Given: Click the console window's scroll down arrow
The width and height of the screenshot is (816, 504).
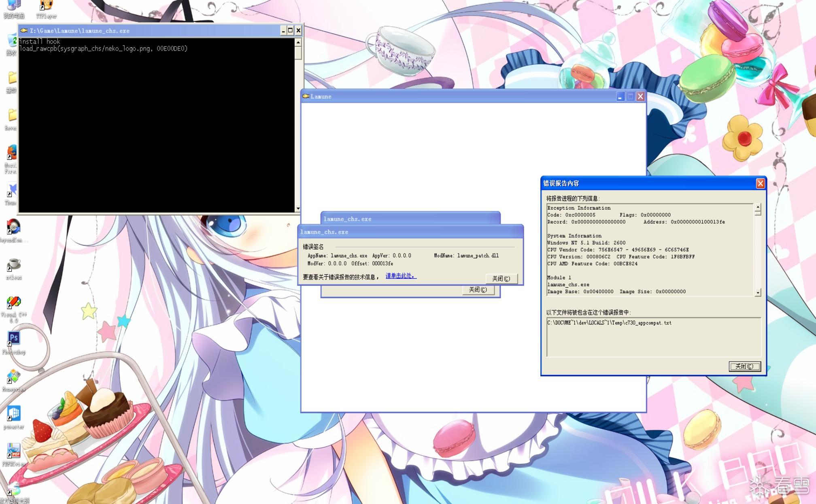Looking at the screenshot, I should (298, 209).
